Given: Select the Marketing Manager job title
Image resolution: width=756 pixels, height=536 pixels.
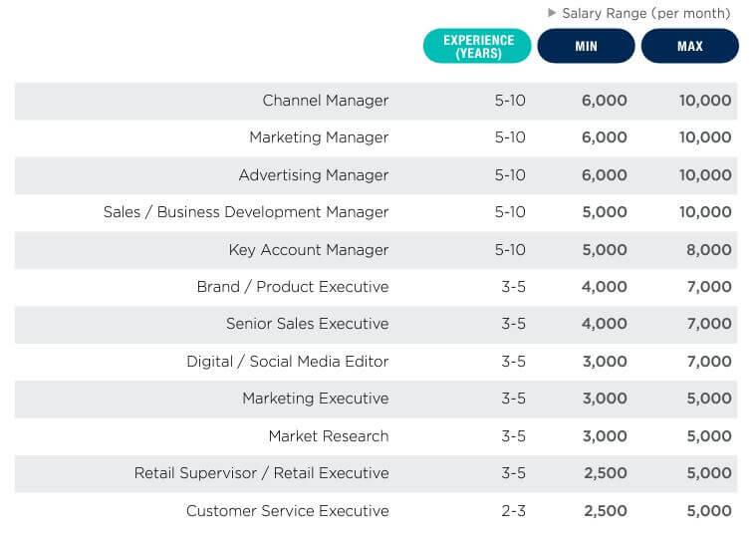Looking at the screenshot, I should [319, 137].
